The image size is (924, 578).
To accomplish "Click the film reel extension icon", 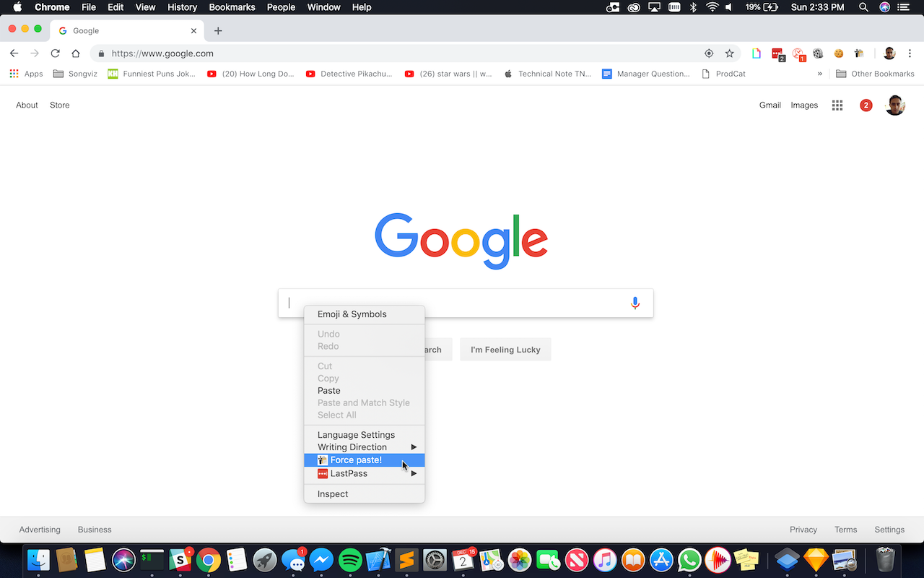I will [818, 53].
